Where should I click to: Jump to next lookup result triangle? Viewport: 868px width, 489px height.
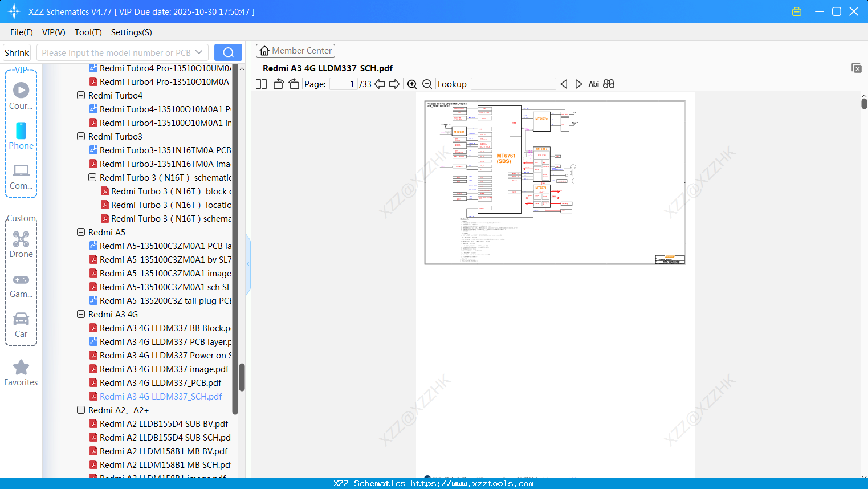click(578, 84)
